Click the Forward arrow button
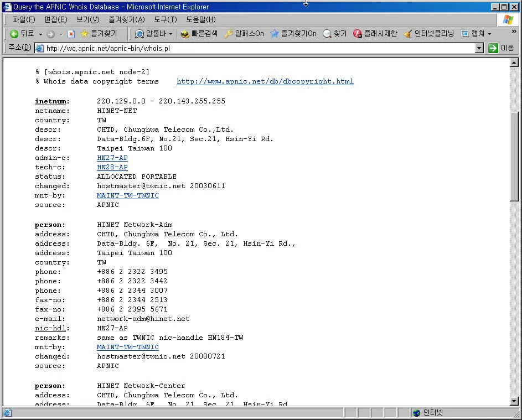Image resolution: width=522 pixels, height=420 pixels. pos(51,34)
